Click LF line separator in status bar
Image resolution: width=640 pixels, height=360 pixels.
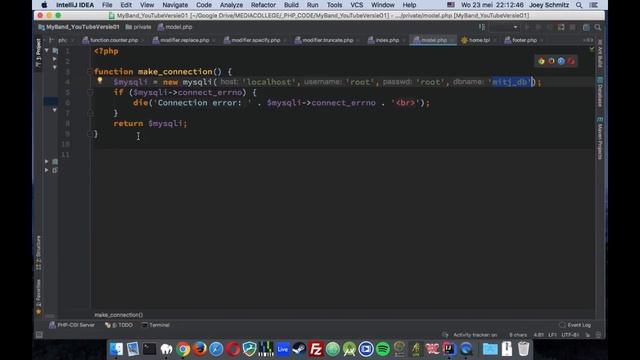[552, 335]
